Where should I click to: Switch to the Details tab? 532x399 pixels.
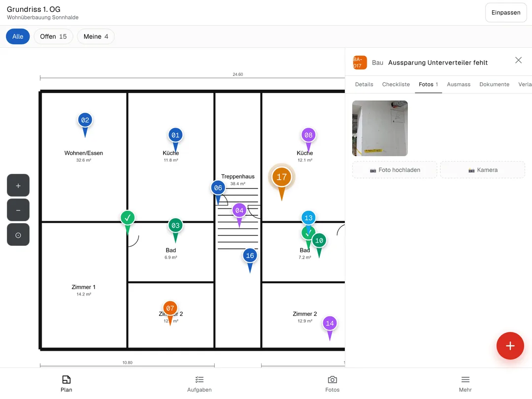point(364,85)
